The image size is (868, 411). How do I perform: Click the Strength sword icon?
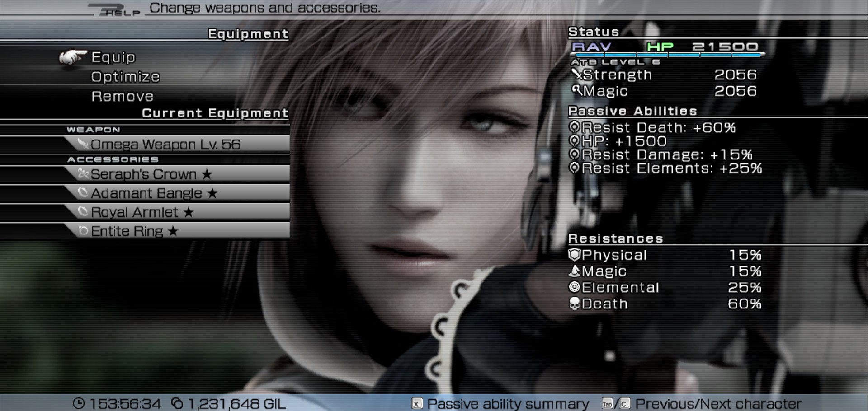pos(576,74)
